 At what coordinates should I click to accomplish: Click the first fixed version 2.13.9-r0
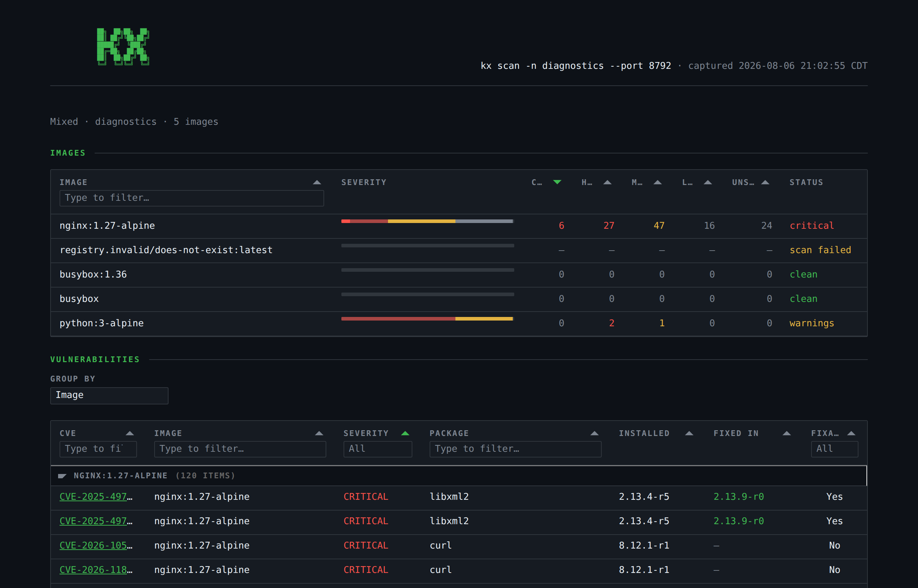(739, 497)
